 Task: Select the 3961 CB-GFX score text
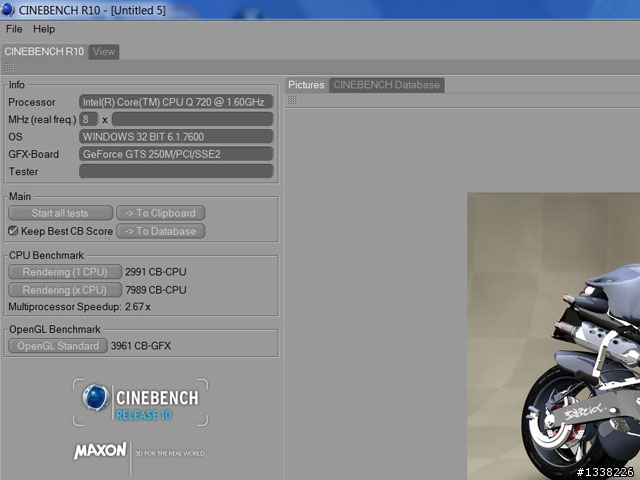tap(141, 346)
